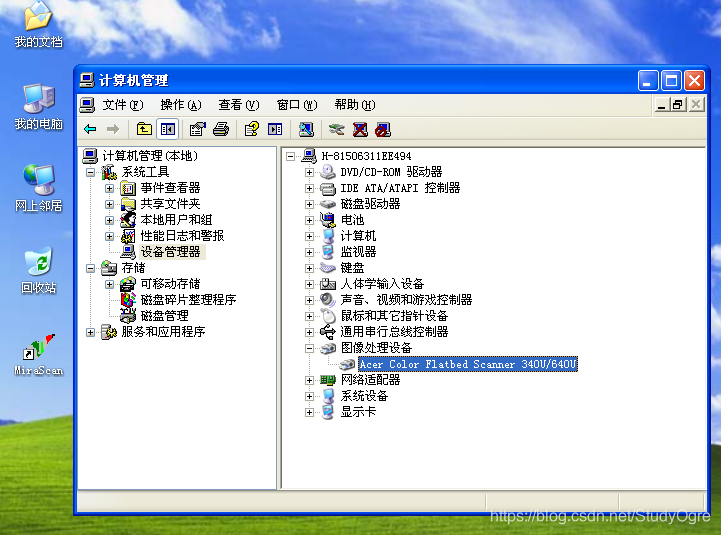This screenshot has width=721, height=535.
Task: Maximize the 计算机管理 window
Action: pyautogui.click(x=671, y=81)
